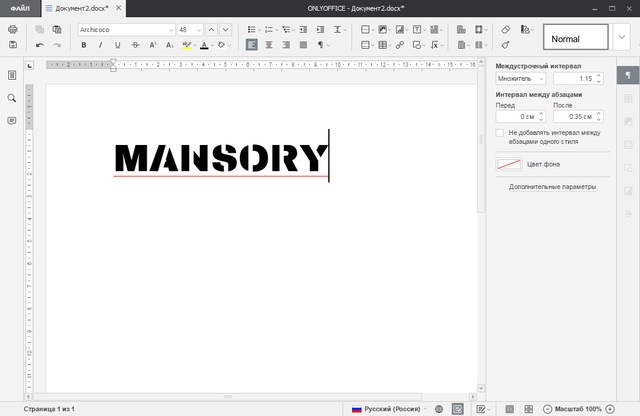Toggle track changes in status bar
The height and width of the screenshot is (416, 640).
point(482,409)
